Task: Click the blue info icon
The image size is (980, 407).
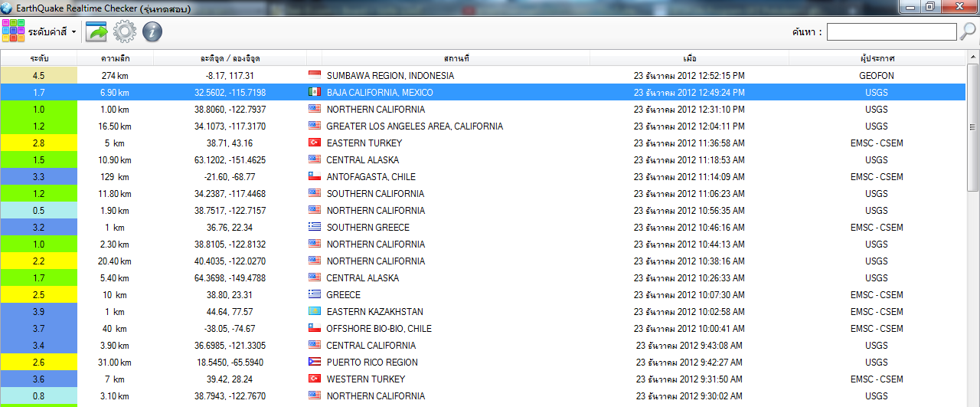Action: pyautogui.click(x=152, y=31)
